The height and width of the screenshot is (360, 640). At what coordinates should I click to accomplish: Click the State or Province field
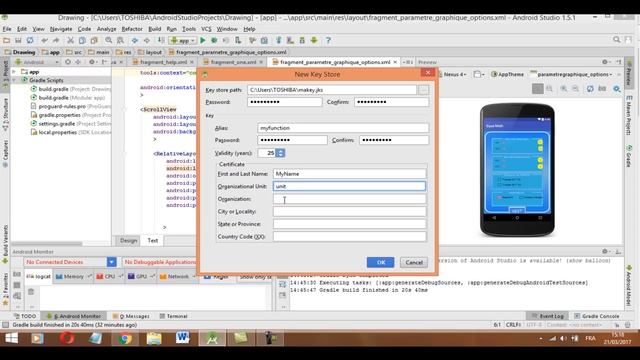pyautogui.click(x=349, y=224)
